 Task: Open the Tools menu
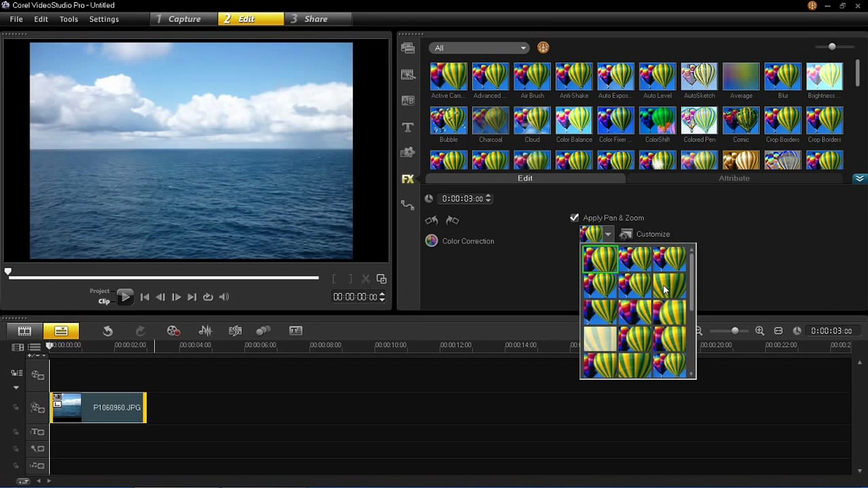click(69, 19)
